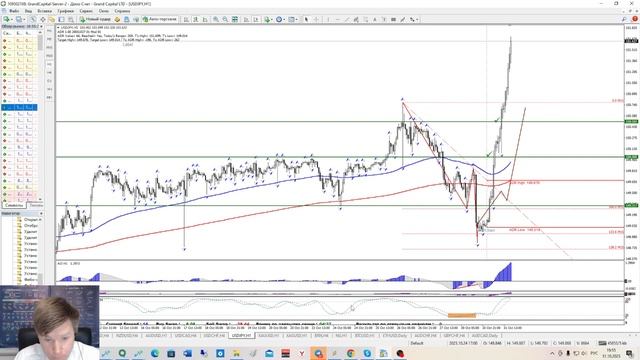Screen dimensions: 640x360
Task: Select the Символы tab in Market Watch
Action: (x=14, y=205)
